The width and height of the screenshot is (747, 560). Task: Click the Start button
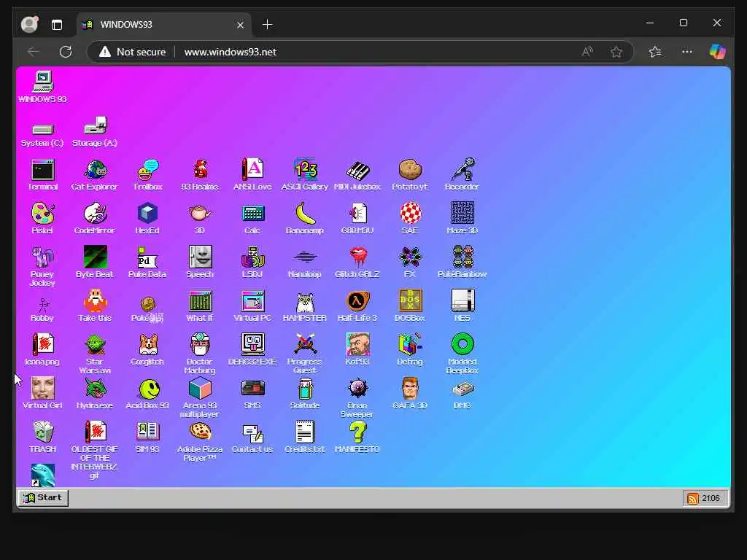point(43,497)
